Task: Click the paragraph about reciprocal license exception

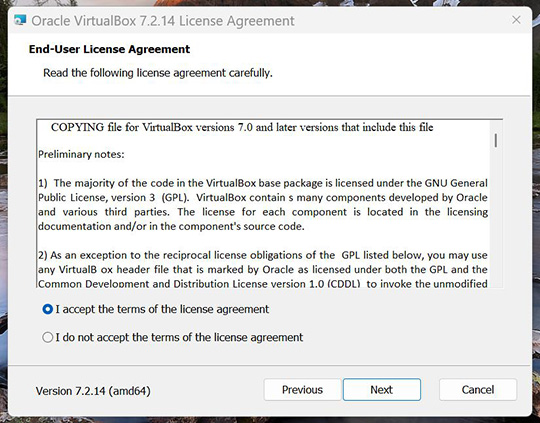Action: tap(263, 269)
